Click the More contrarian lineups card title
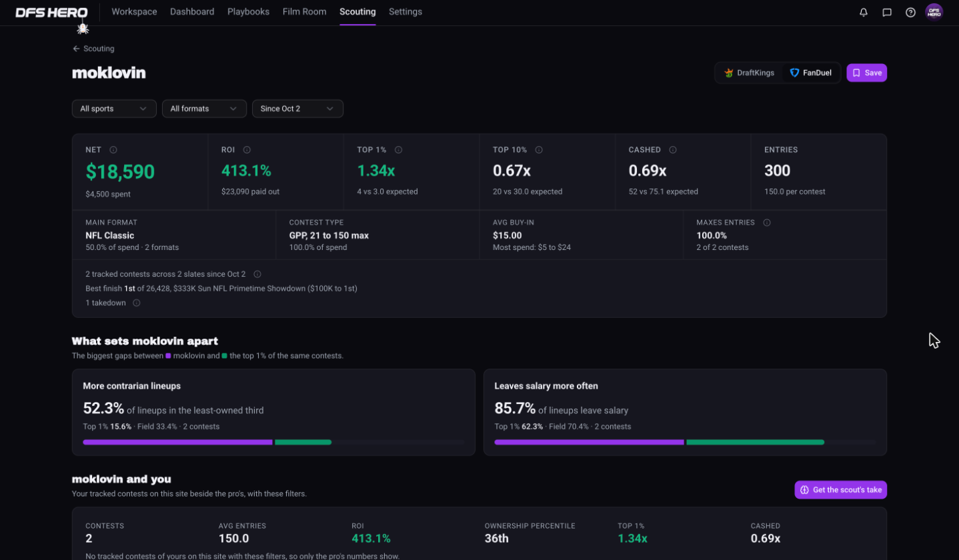Screen dimensions: 959x560 click(131, 386)
